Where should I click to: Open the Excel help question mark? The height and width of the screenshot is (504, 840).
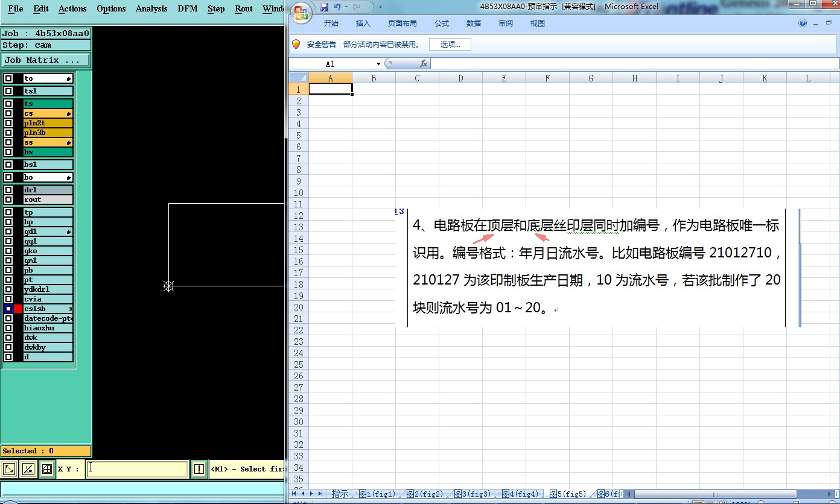[803, 23]
